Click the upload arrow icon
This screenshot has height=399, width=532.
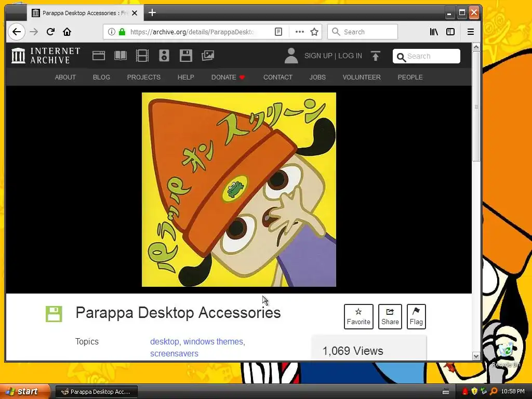375,56
